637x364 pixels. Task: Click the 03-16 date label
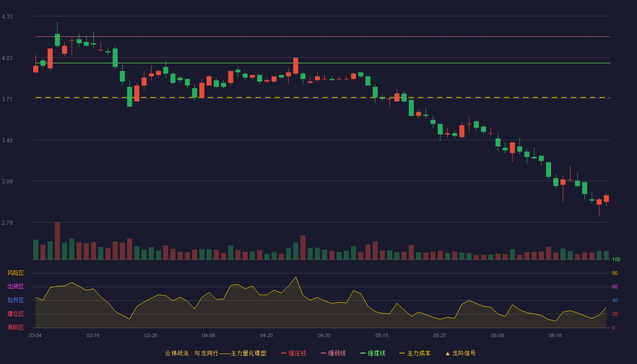coord(93,335)
